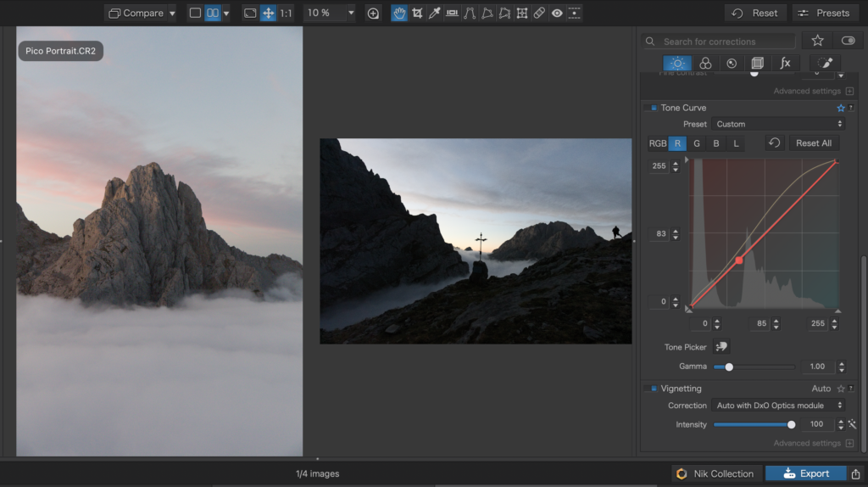
Task: Select the Repair bandage tool
Action: click(539, 13)
